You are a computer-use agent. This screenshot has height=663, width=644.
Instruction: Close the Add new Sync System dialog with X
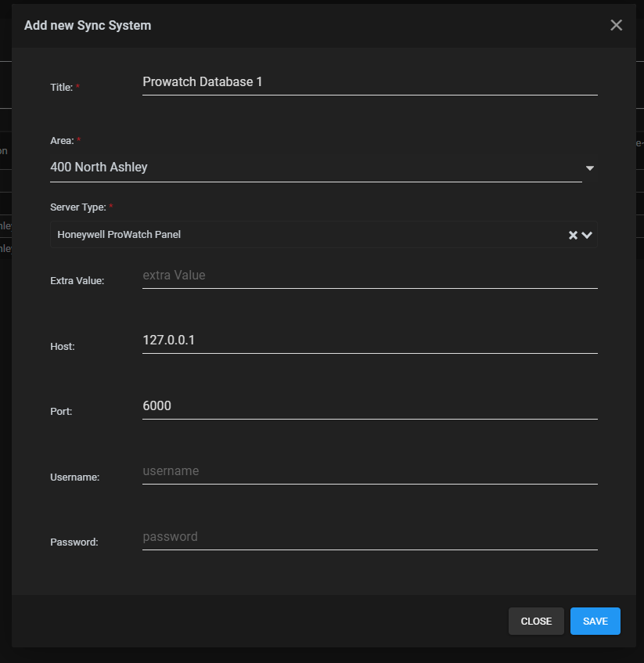point(616,25)
